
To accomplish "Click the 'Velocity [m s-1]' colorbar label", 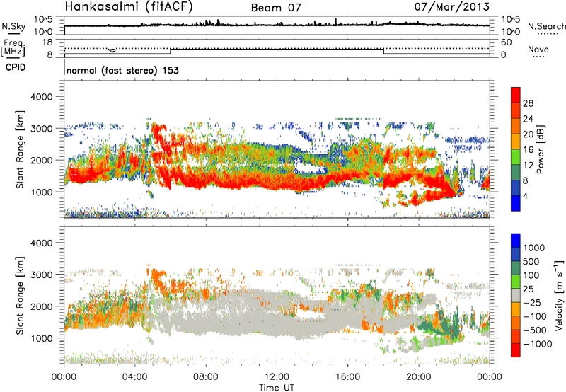I will point(559,295).
